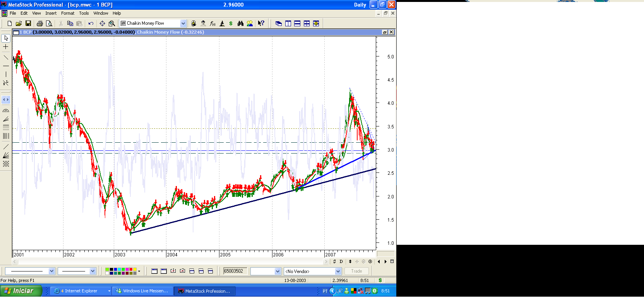Expand the No Vendor dropdown

[338, 271]
